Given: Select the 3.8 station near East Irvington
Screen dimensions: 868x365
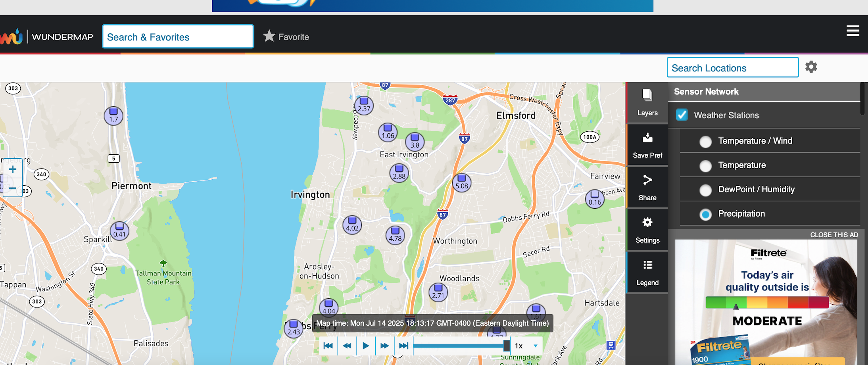Looking at the screenshot, I should tap(415, 142).
